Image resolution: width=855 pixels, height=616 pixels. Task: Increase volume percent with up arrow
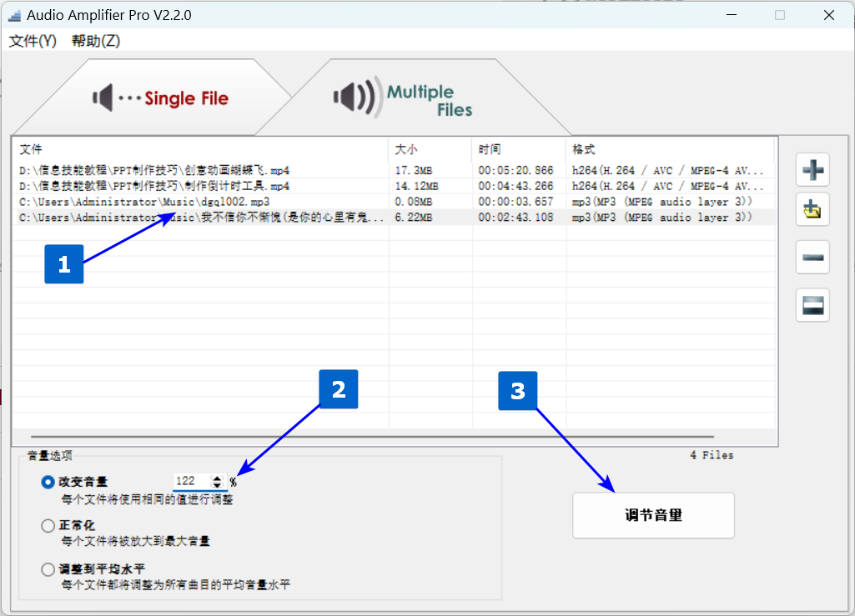(x=218, y=478)
